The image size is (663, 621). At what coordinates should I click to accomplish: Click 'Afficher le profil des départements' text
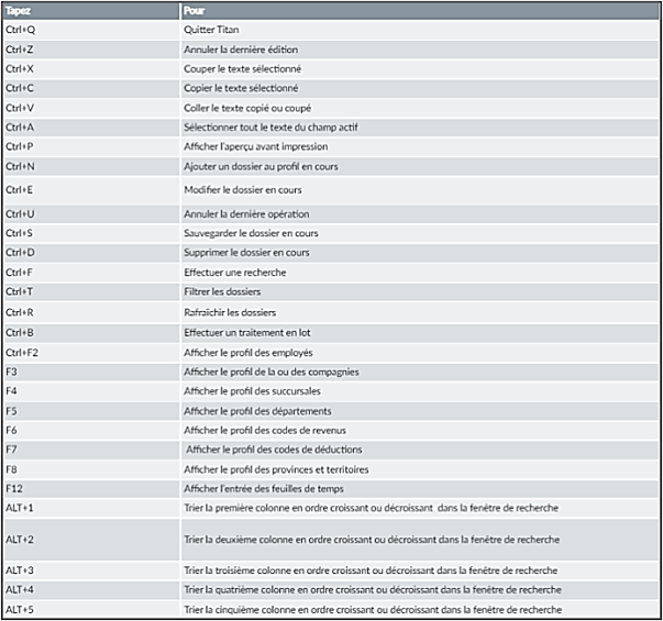(x=258, y=411)
